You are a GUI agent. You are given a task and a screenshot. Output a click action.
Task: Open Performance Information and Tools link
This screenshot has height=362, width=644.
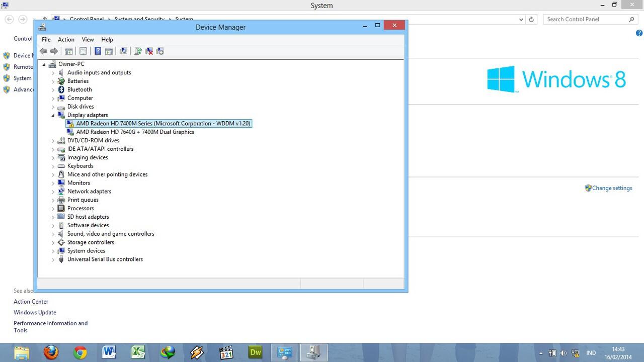point(50,327)
